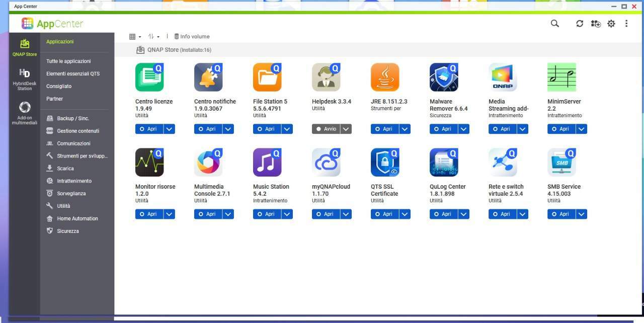This screenshot has height=323, width=644.
Task: Click the Multimedia Console app icon
Action: 208,162
